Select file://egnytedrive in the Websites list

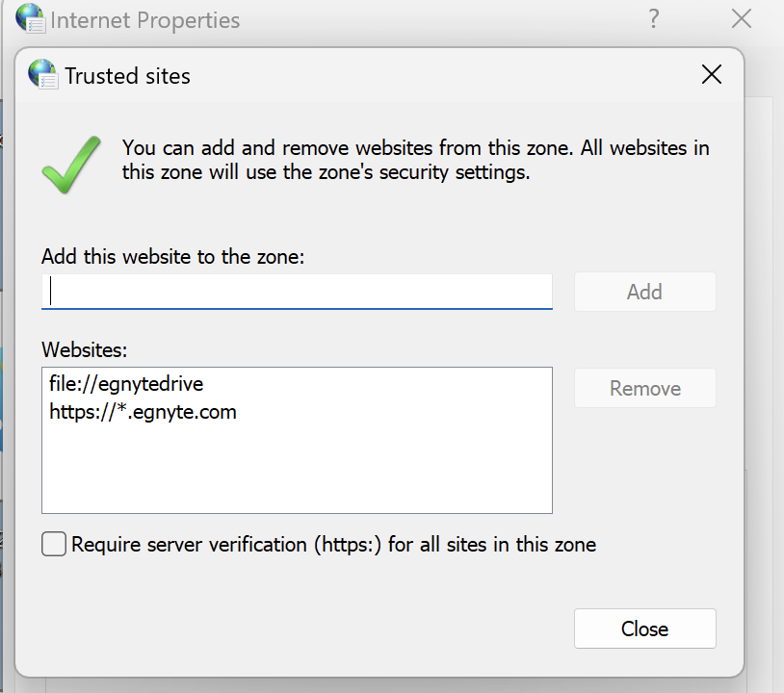tap(125, 383)
